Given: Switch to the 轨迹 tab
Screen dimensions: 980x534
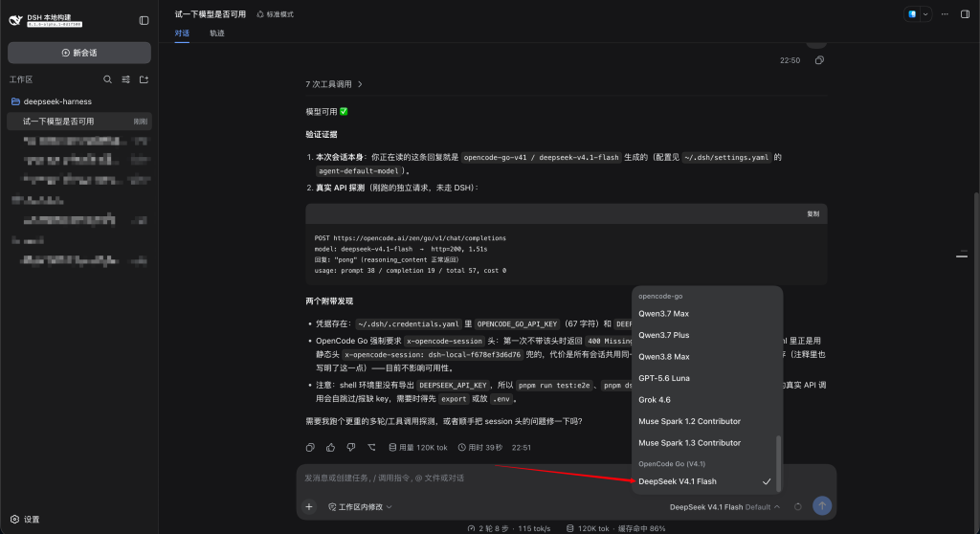Looking at the screenshot, I should coord(217,33).
